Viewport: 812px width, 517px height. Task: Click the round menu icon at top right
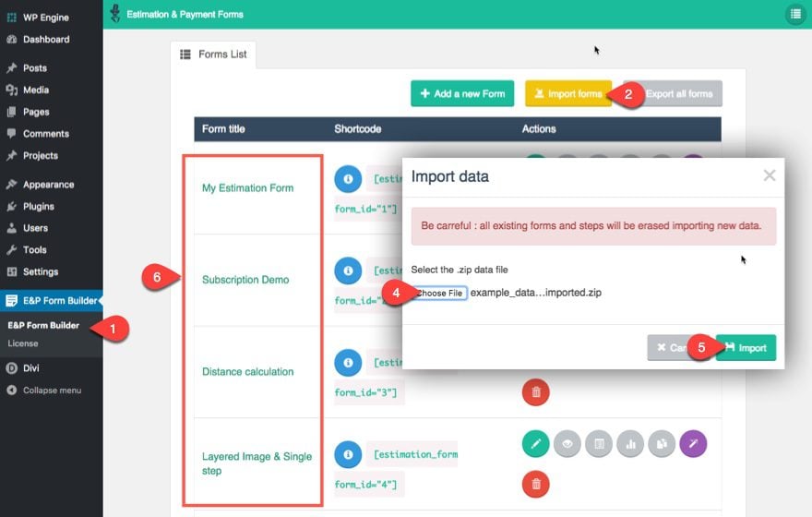pos(794,14)
